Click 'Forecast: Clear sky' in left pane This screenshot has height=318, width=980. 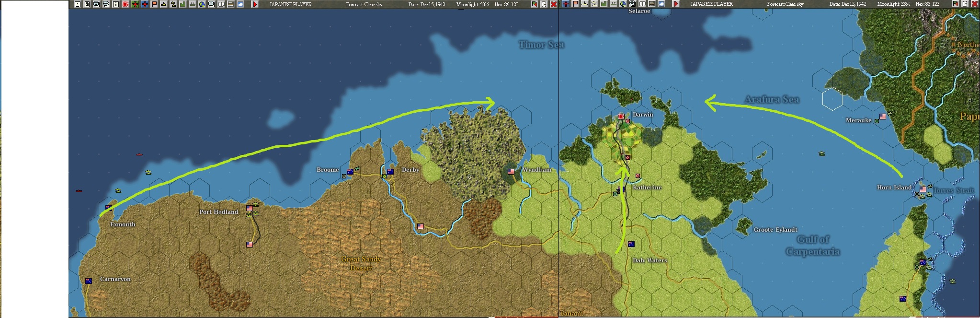(x=365, y=4)
